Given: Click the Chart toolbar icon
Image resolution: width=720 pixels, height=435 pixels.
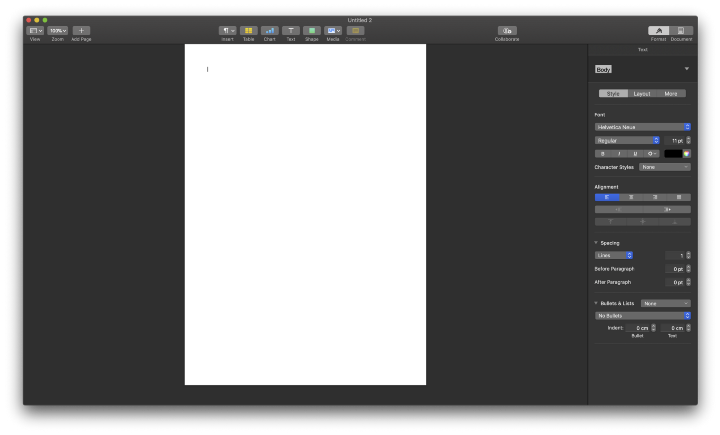Looking at the screenshot, I should [270, 31].
